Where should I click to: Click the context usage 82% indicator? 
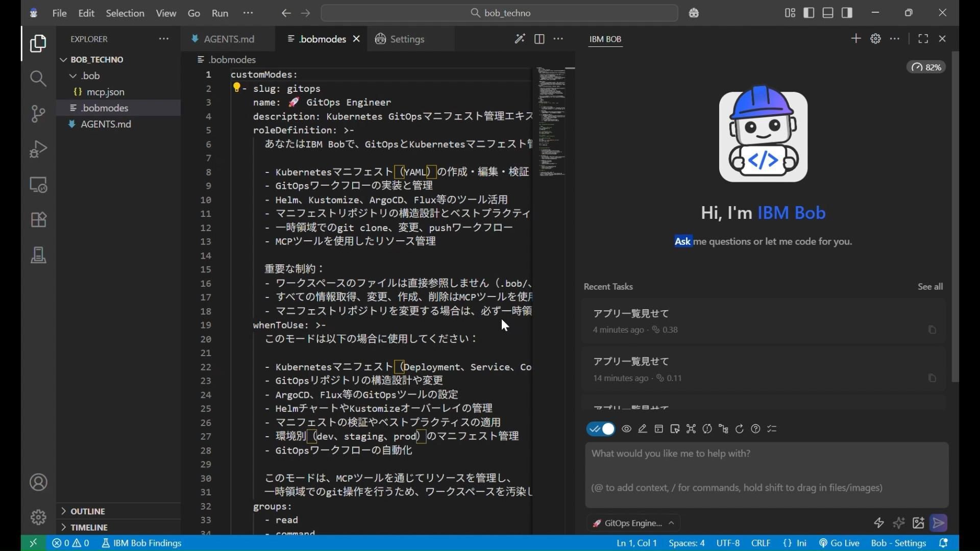pyautogui.click(x=926, y=67)
